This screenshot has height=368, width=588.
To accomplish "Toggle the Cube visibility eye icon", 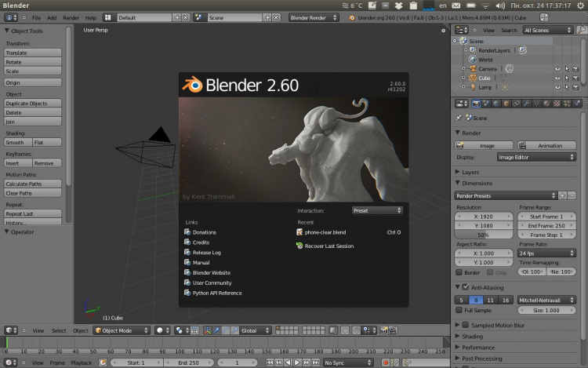I will [557, 78].
